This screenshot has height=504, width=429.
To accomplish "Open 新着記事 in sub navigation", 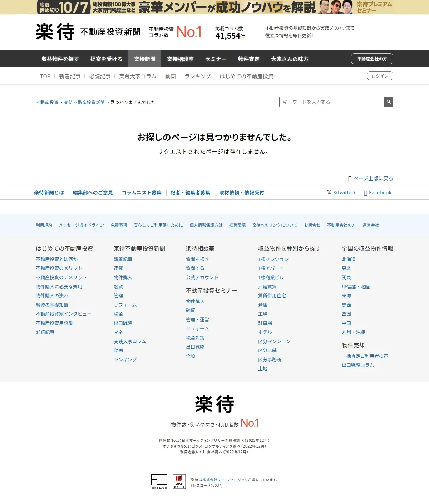I will [70, 76].
